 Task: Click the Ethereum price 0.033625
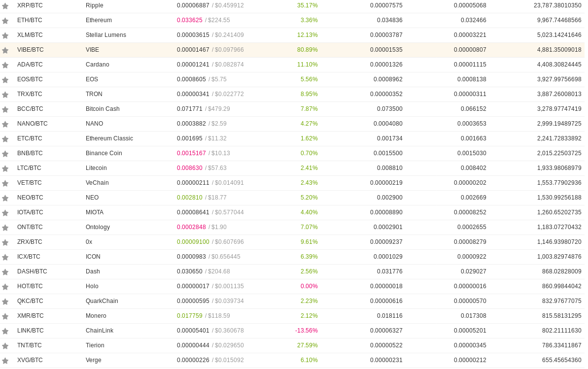(190, 20)
